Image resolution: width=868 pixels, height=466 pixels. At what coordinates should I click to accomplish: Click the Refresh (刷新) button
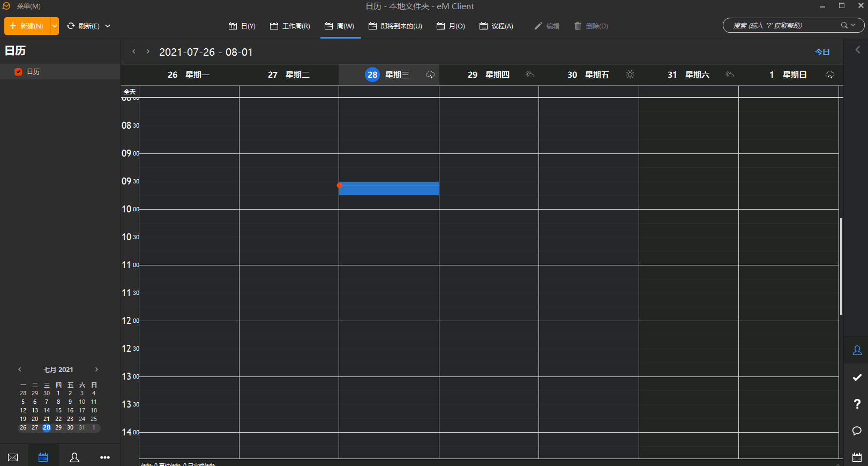pyautogui.click(x=83, y=26)
